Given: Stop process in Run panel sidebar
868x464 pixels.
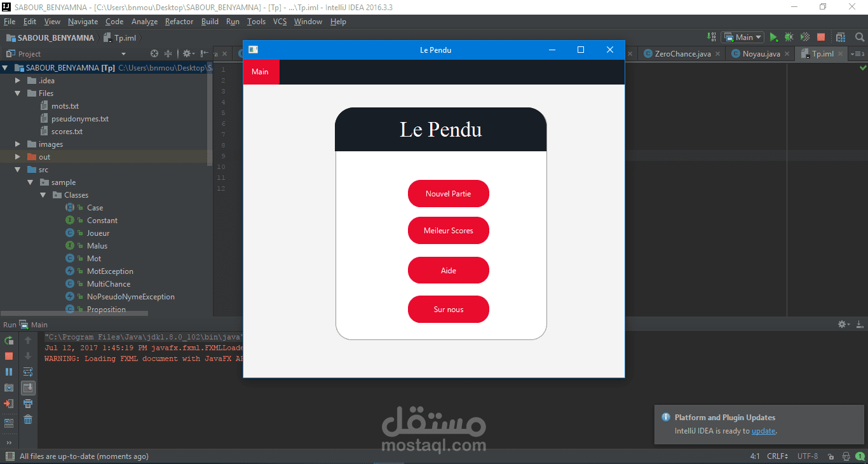Looking at the screenshot, I should [9, 356].
